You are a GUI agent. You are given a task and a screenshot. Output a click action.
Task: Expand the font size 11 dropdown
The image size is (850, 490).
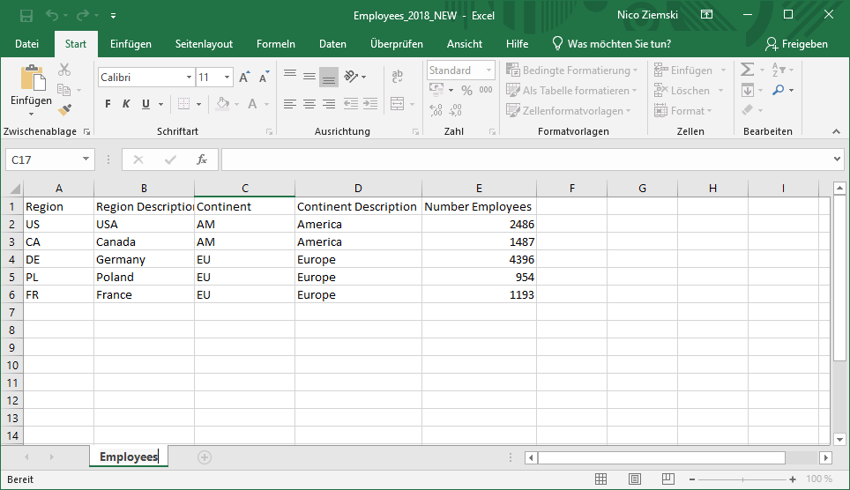pos(227,77)
